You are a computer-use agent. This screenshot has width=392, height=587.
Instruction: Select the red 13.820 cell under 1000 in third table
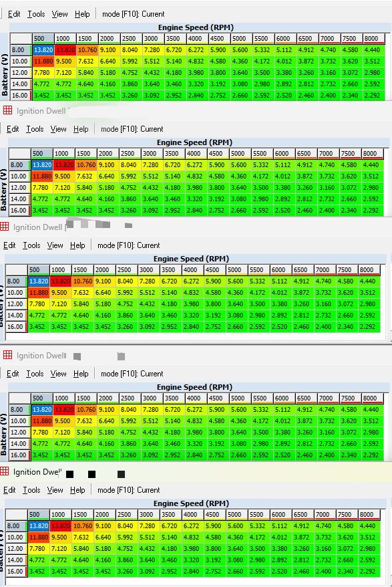[61, 281]
